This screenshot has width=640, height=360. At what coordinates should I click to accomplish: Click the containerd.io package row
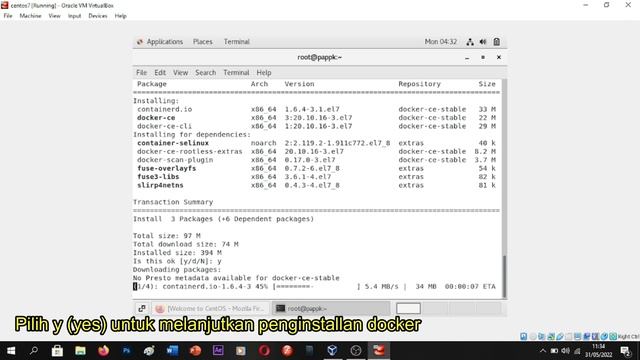pyautogui.click(x=316, y=109)
